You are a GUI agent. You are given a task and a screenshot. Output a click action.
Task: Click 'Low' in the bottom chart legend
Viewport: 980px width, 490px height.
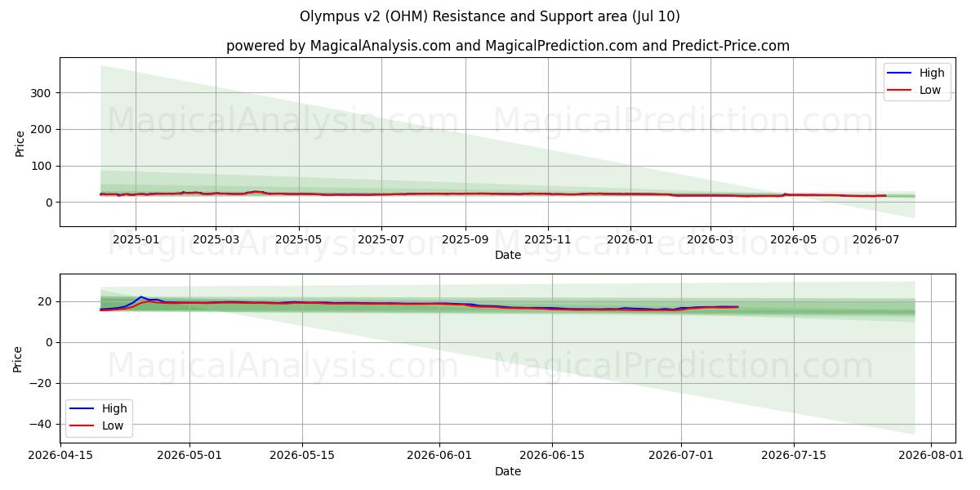pyautogui.click(x=113, y=425)
